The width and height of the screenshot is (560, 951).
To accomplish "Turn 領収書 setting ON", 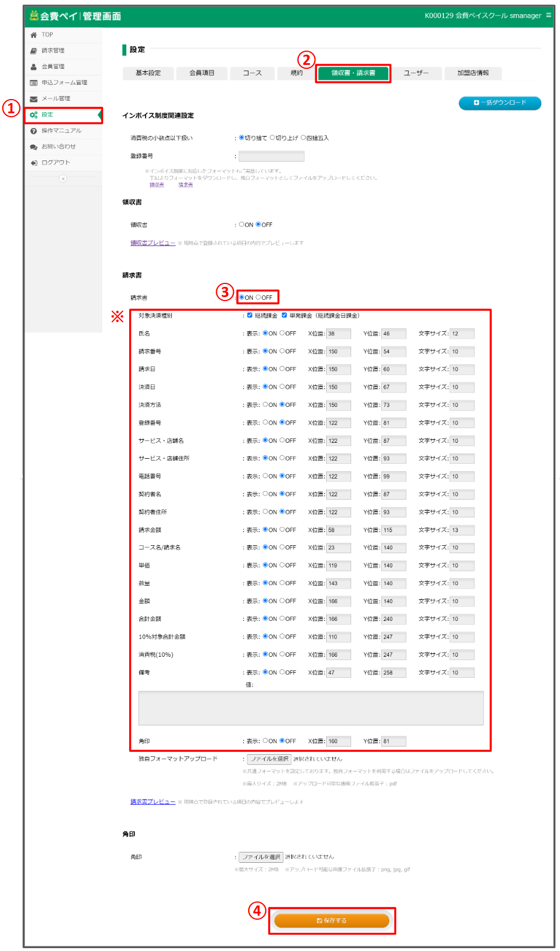I will tap(242, 225).
